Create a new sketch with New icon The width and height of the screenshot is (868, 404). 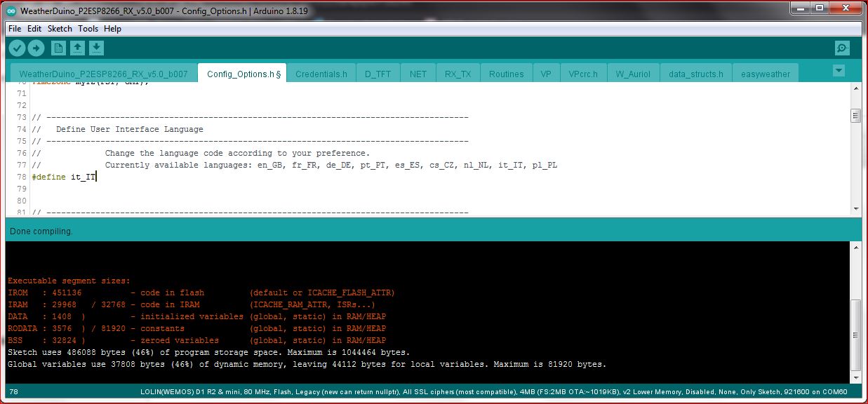pyautogui.click(x=59, y=48)
